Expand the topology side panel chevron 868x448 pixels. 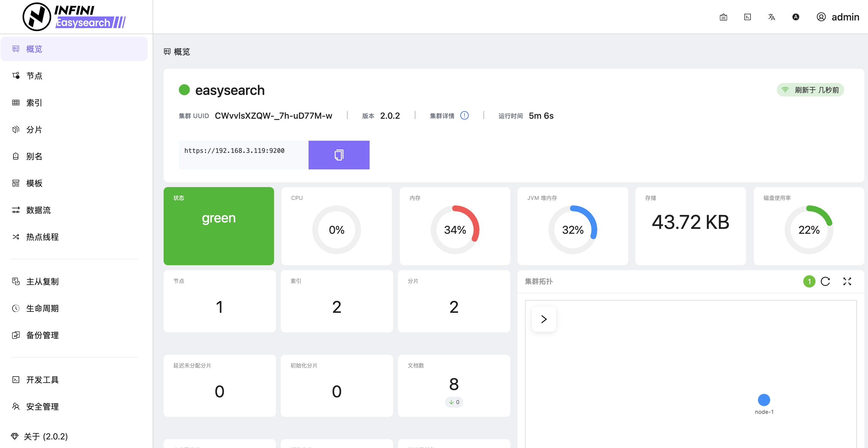pos(544,319)
